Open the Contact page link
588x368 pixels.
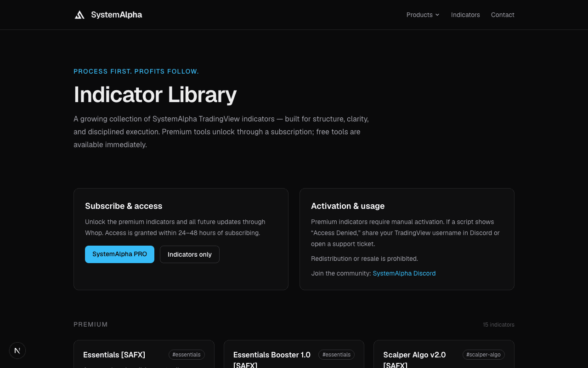(503, 15)
